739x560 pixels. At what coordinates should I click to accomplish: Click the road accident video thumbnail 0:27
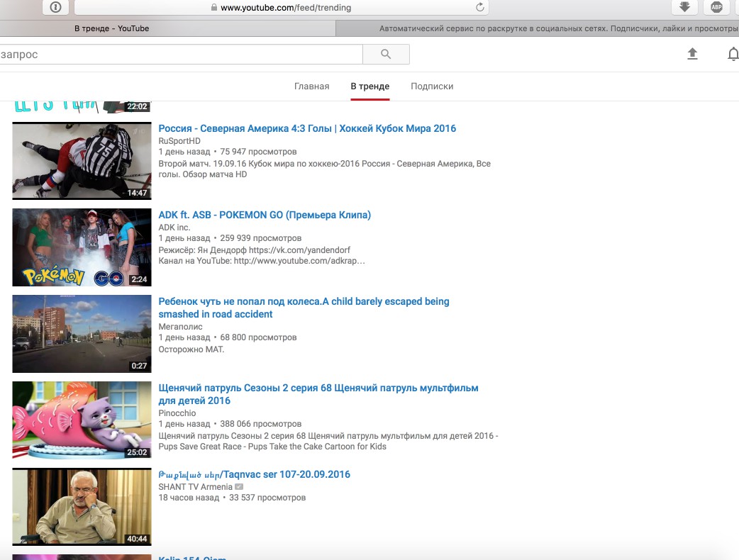[x=82, y=334]
